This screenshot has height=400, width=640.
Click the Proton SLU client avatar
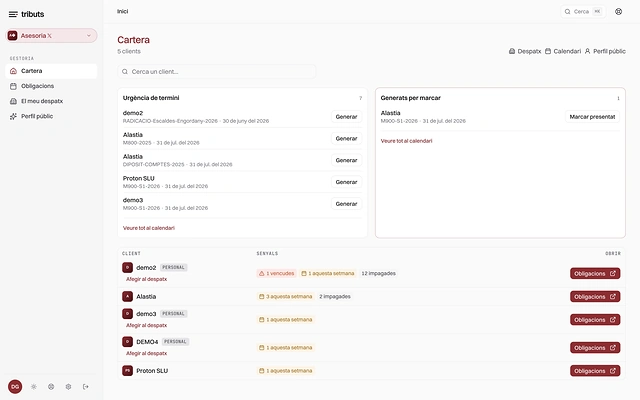point(127,371)
